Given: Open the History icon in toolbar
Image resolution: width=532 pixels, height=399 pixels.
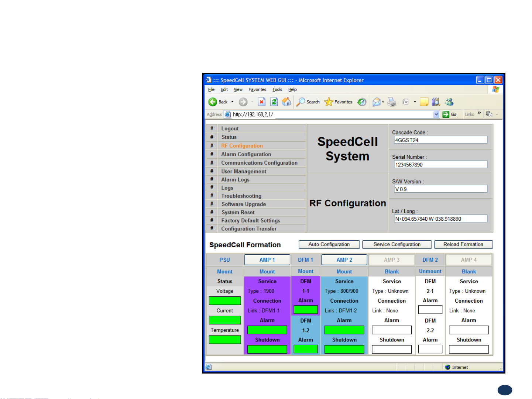Looking at the screenshot, I should pos(362,102).
